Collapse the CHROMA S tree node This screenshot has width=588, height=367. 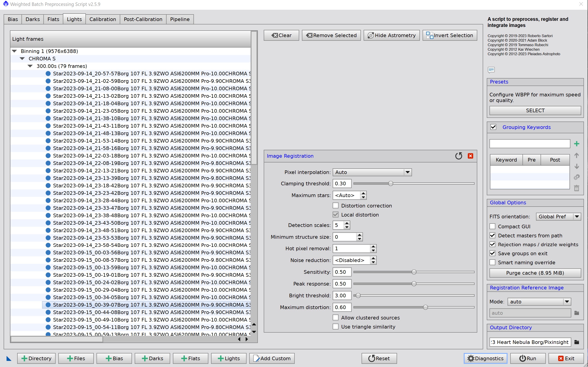coord(22,59)
